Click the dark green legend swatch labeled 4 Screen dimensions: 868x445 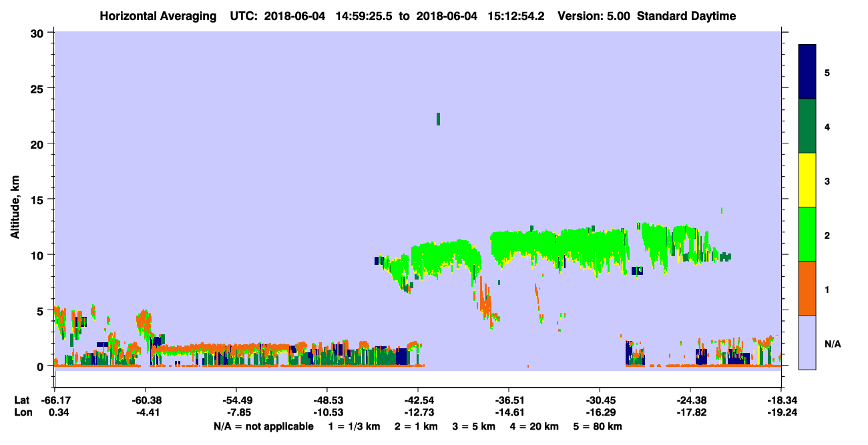tap(807, 126)
